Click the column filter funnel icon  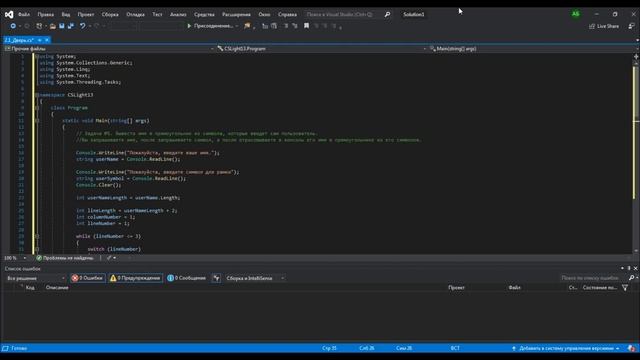tap(625, 288)
